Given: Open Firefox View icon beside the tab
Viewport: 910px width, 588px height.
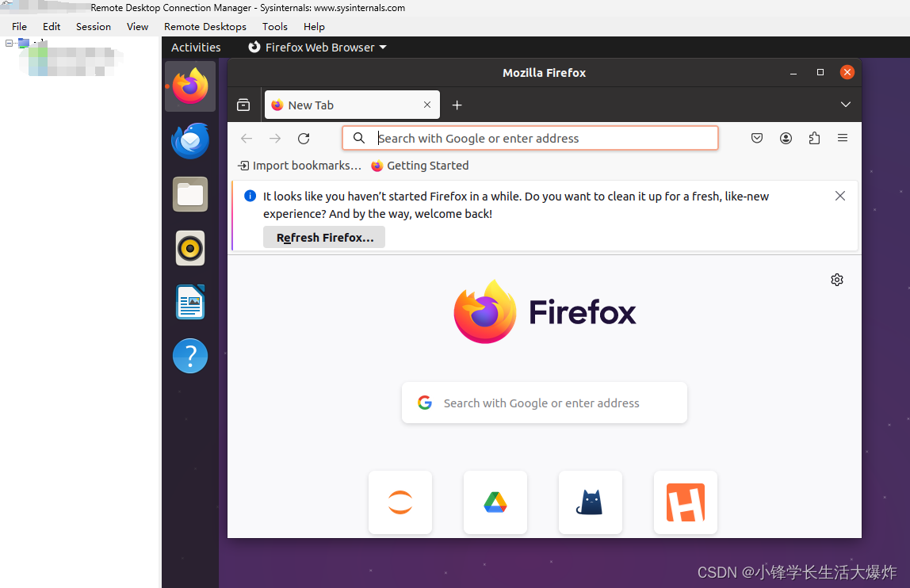Looking at the screenshot, I should [x=244, y=105].
